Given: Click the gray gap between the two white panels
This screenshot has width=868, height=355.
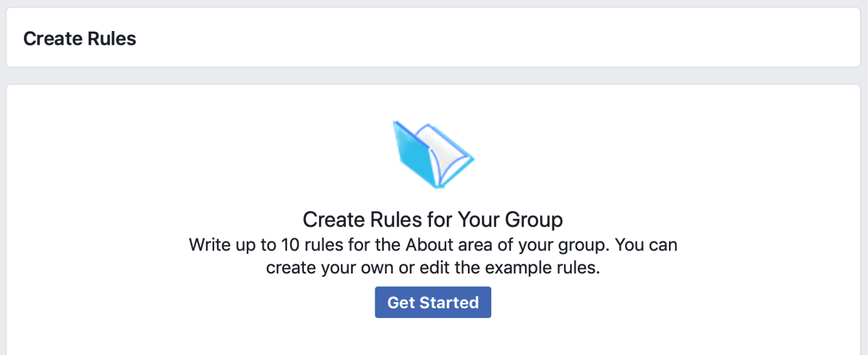Looking at the screenshot, I should tap(433, 76).
